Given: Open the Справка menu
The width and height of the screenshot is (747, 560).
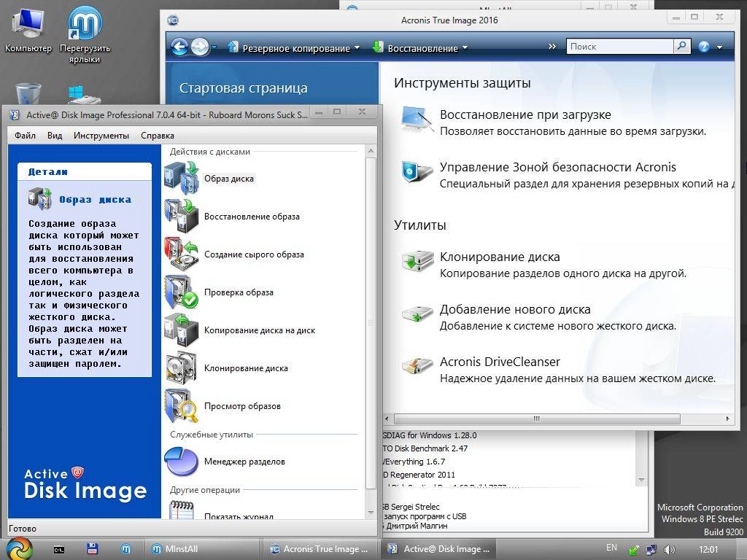Looking at the screenshot, I should [x=158, y=135].
